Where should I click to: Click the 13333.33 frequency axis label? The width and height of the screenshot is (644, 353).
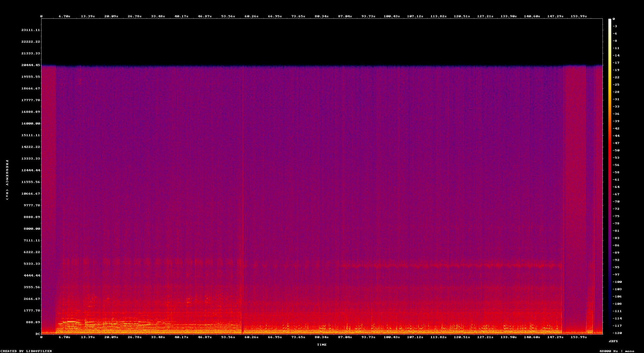[31, 159]
